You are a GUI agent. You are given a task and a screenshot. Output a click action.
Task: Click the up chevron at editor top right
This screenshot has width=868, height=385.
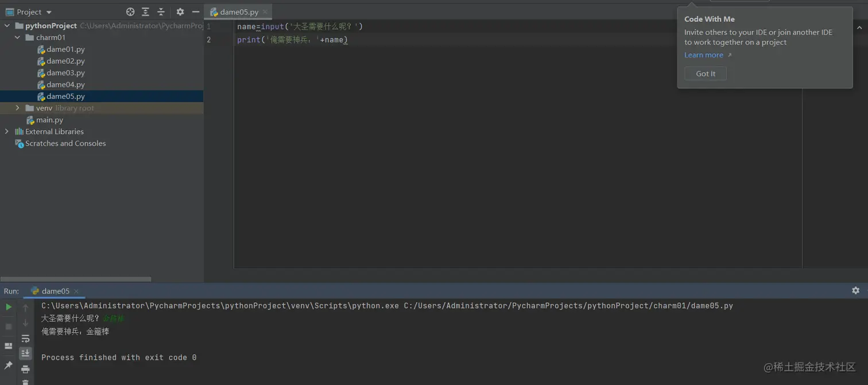(859, 28)
